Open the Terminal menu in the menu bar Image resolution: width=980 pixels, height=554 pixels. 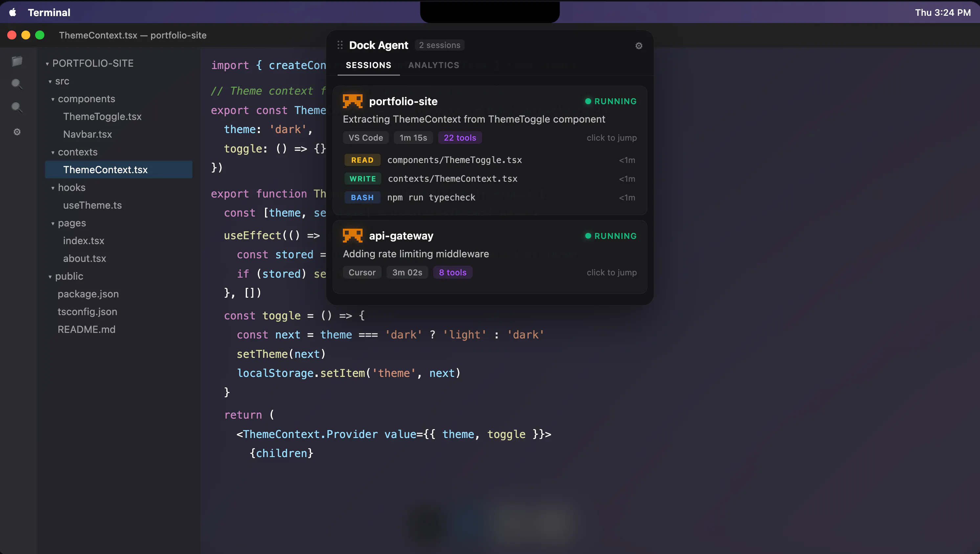click(49, 12)
